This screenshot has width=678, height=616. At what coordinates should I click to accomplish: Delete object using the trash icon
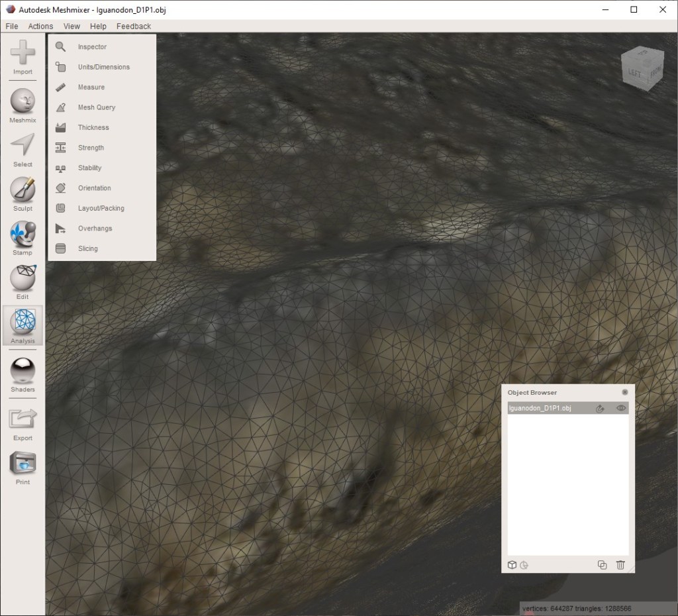coord(620,565)
